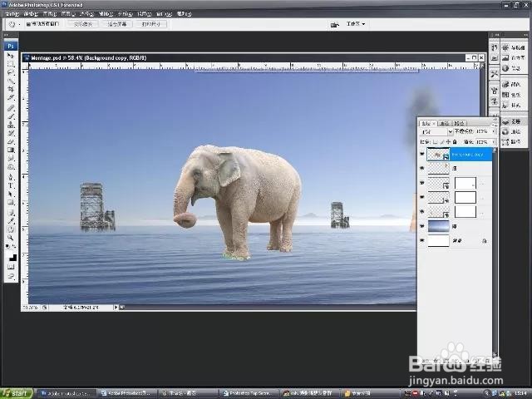Select the Quick Selection wand tool
Screen dimensions: 532x399
pyautogui.click(x=11, y=81)
